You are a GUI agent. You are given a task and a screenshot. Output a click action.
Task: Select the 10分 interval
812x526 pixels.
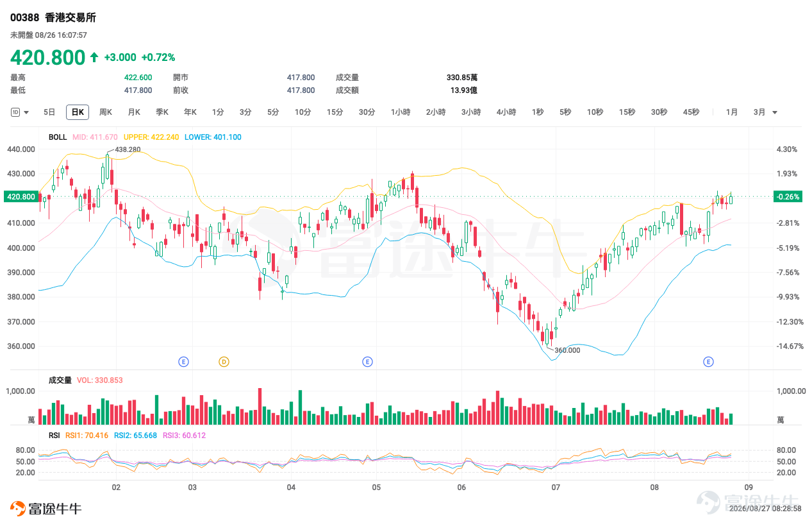(x=303, y=112)
